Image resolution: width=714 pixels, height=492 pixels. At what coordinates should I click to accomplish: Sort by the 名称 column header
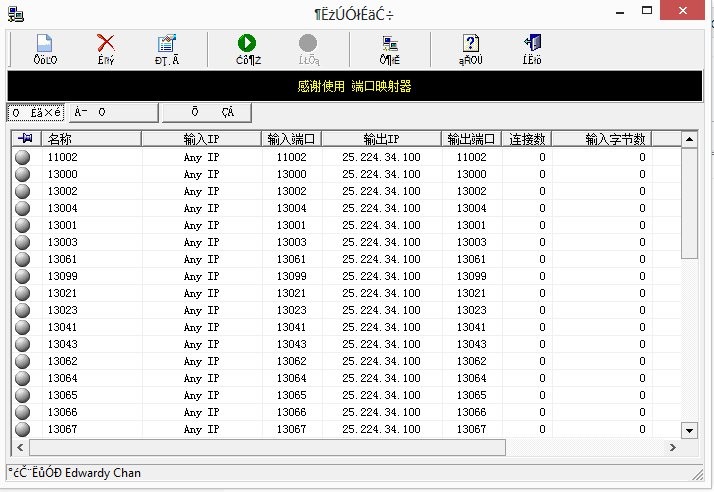click(92, 138)
